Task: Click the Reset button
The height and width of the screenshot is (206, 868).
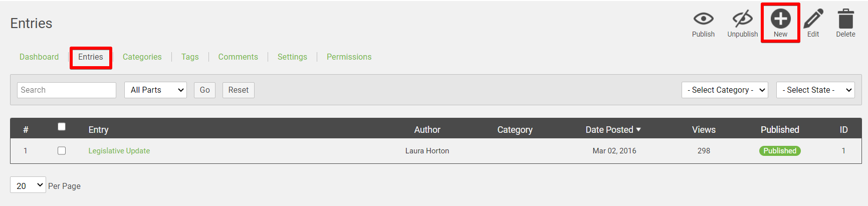Action: pyautogui.click(x=238, y=90)
